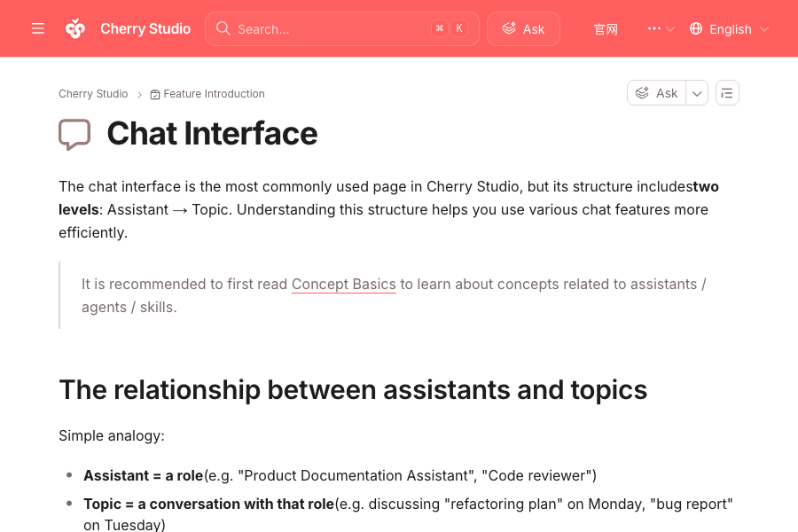The width and height of the screenshot is (798, 532).
Task: Click the chat bubble page icon
Action: point(74,135)
